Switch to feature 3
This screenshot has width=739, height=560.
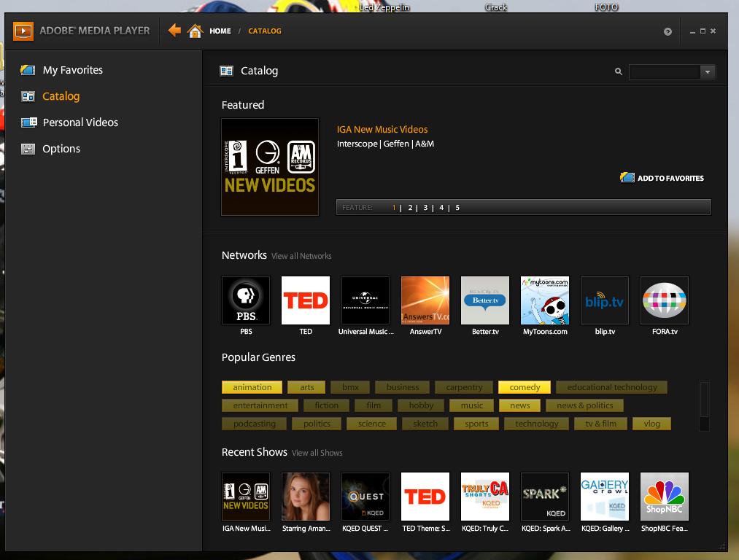(425, 208)
